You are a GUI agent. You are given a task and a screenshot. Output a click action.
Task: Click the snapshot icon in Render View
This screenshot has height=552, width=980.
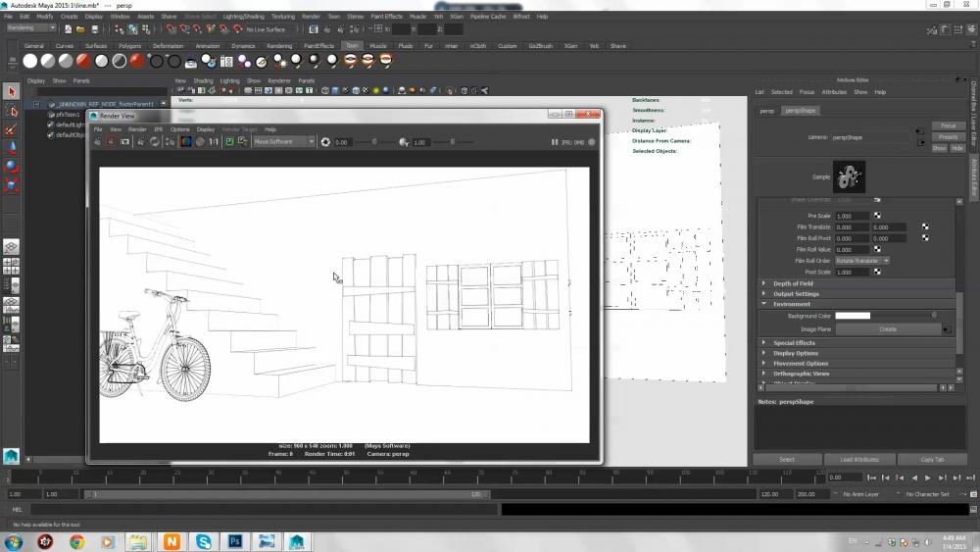point(125,142)
